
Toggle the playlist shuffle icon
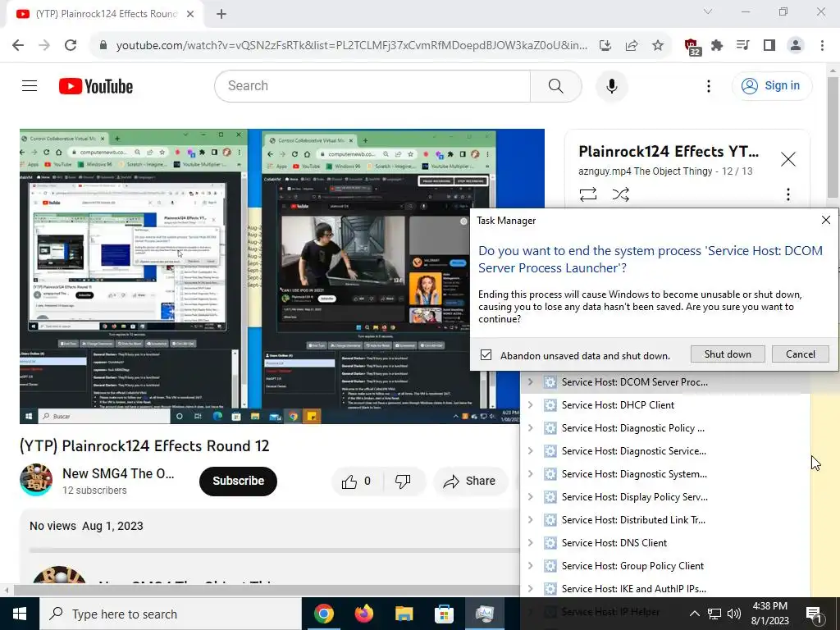[x=620, y=194]
